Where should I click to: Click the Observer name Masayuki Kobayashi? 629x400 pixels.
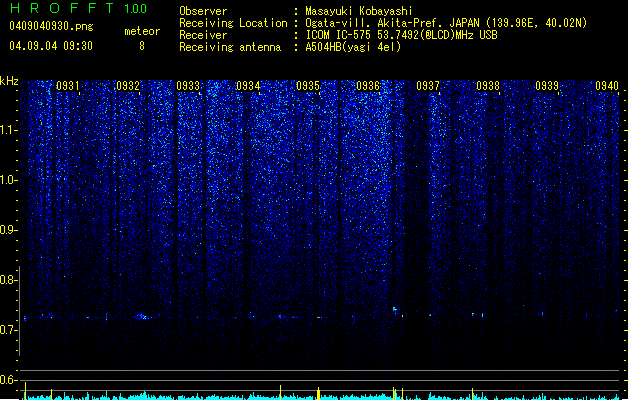coord(359,11)
